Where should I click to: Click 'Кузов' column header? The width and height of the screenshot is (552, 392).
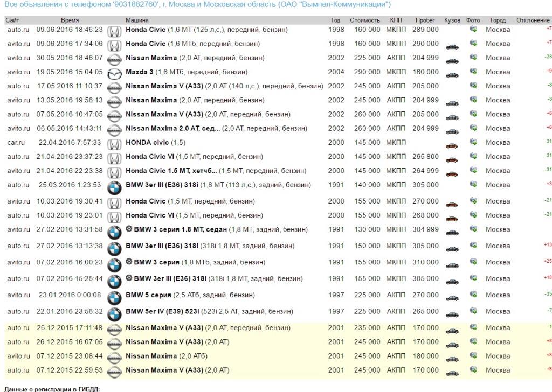452,20
